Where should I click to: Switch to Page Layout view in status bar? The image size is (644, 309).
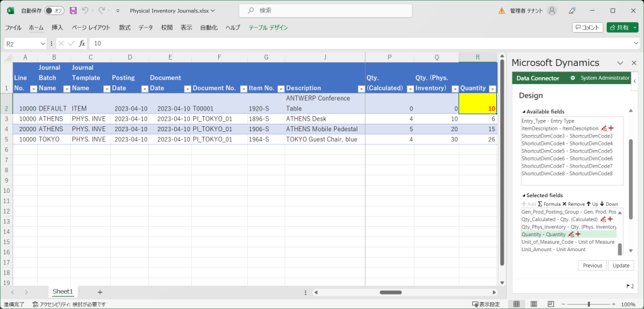[532, 304]
